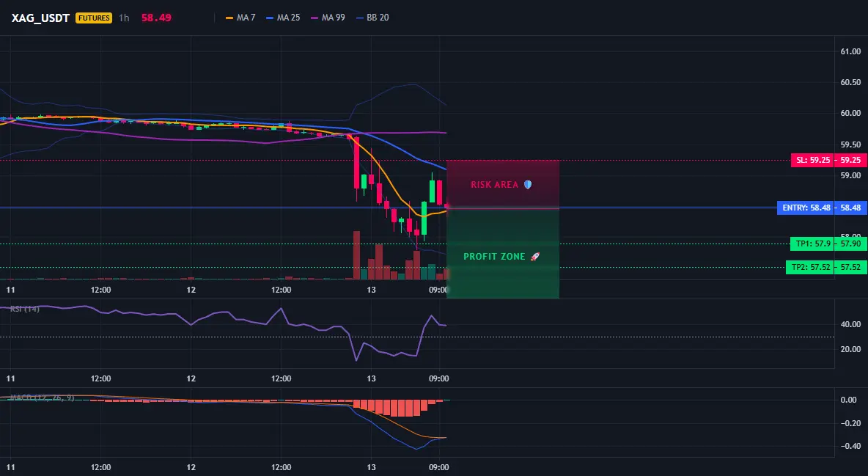This screenshot has width=868, height=476.
Task: Click the 61.00 price axis value
Action: [851, 51]
